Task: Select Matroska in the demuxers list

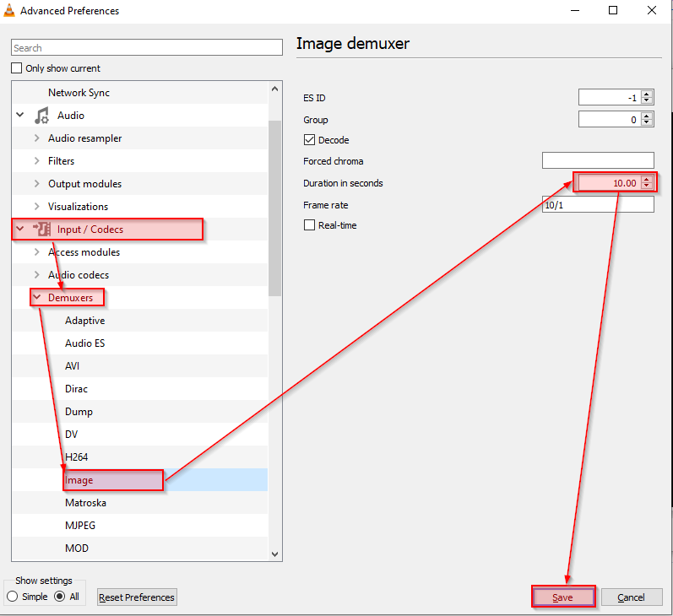Action: pyautogui.click(x=85, y=503)
